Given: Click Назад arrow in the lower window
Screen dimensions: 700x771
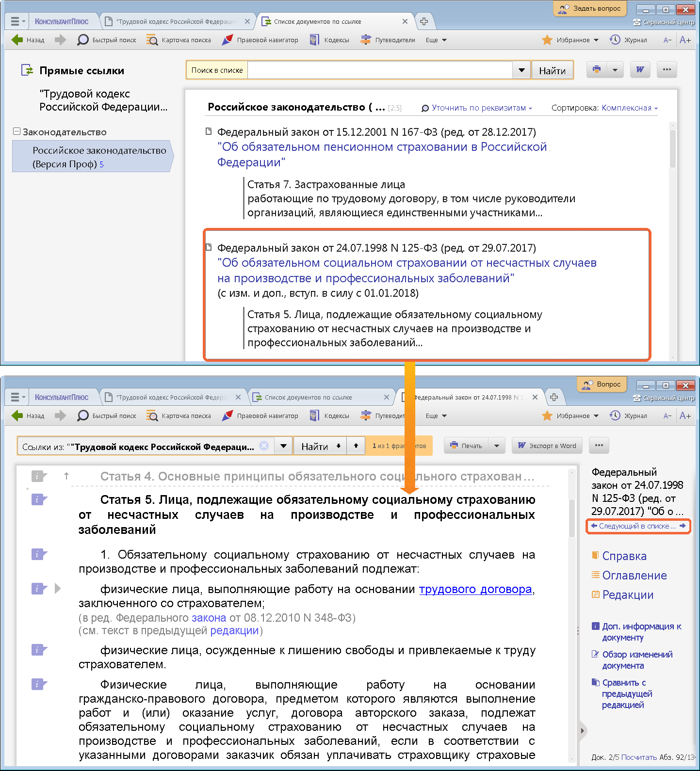Looking at the screenshot, I should pyautogui.click(x=28, y=416).
